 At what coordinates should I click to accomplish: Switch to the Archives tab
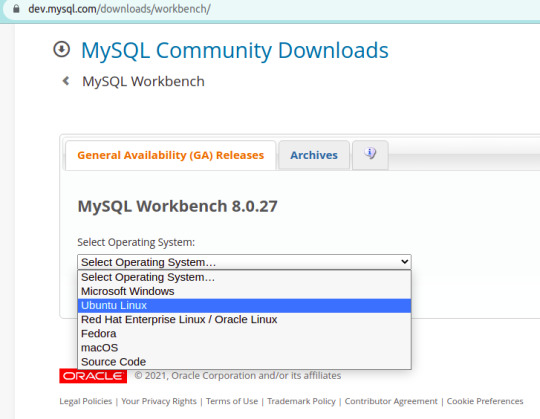[314, 155]
